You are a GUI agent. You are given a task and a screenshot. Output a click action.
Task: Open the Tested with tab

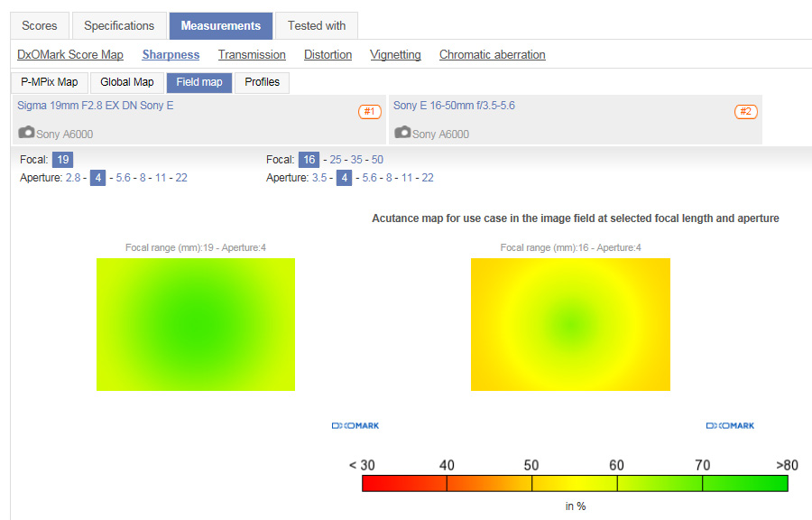click(317, 25)
